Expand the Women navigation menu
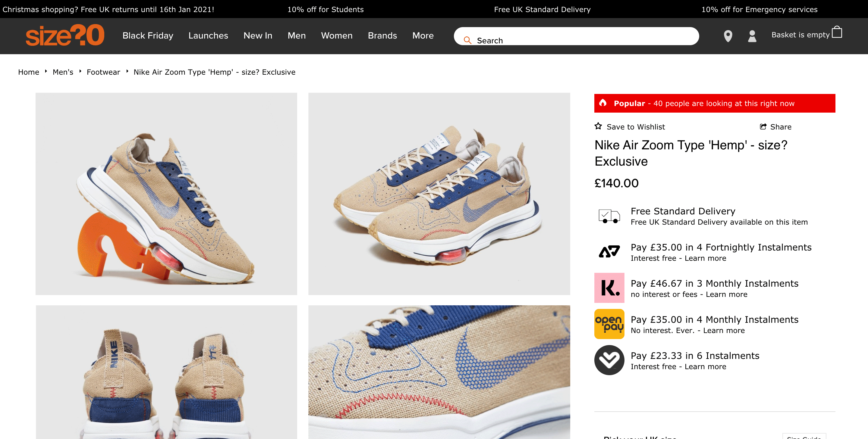868x439 pixels. [336, 35]
